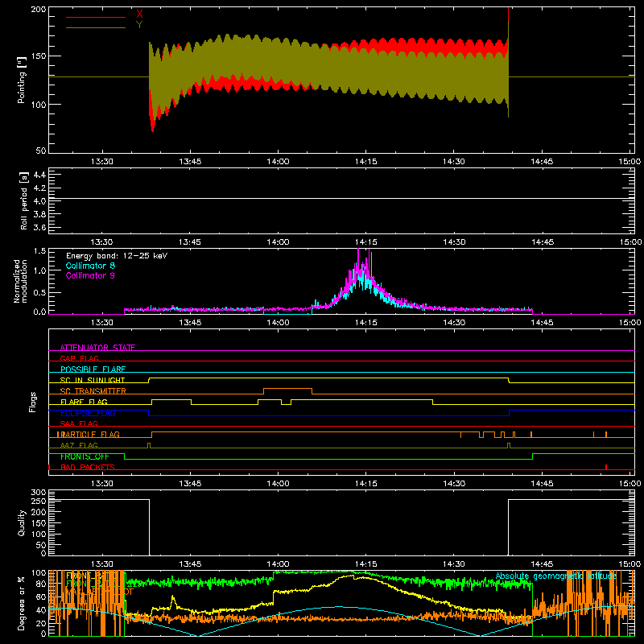Click the 150 tick on Pointing axis
The height and width of the screenshot is (644, 644).
point(39,56)
